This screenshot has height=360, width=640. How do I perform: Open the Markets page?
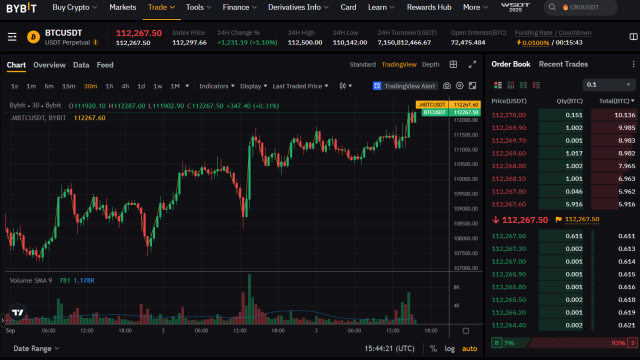tap(122, 7)
